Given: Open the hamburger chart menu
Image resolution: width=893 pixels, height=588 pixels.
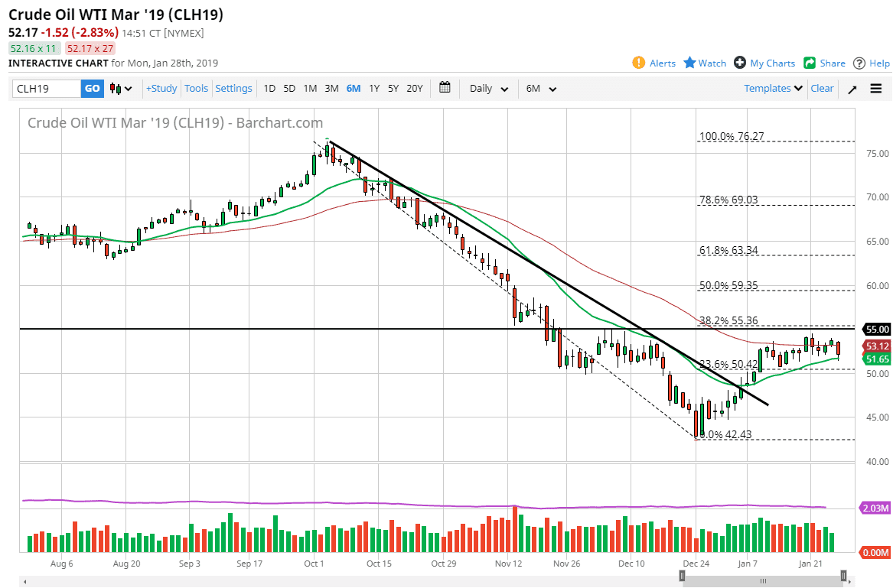Looking at the screenshot, I should coord(875,88).
